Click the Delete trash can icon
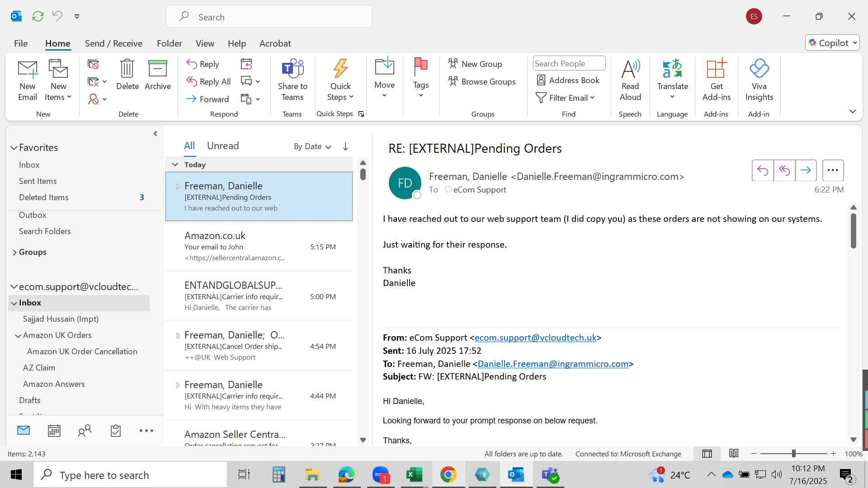868x488 pixels. click(x=127, y=69)
